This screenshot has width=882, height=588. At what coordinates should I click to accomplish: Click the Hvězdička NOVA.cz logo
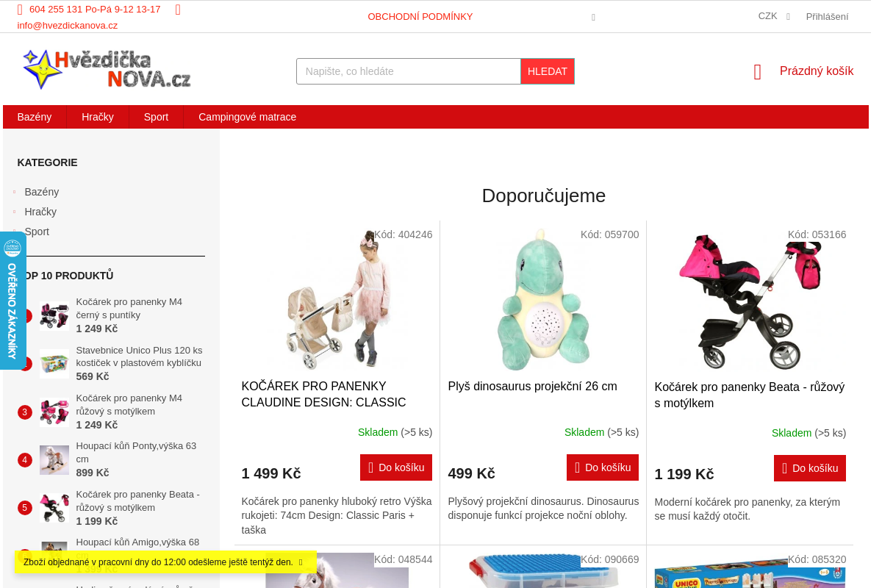pos(107,70)
